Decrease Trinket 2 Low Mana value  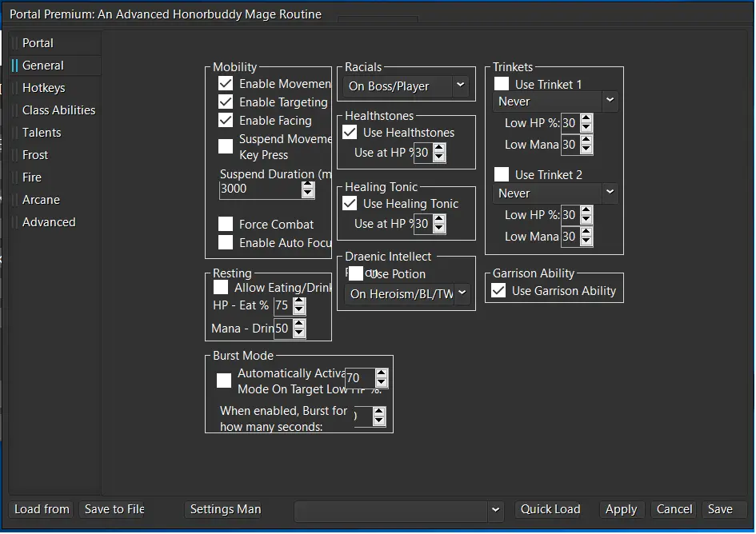pyautogui.click(x=586, y=241)
